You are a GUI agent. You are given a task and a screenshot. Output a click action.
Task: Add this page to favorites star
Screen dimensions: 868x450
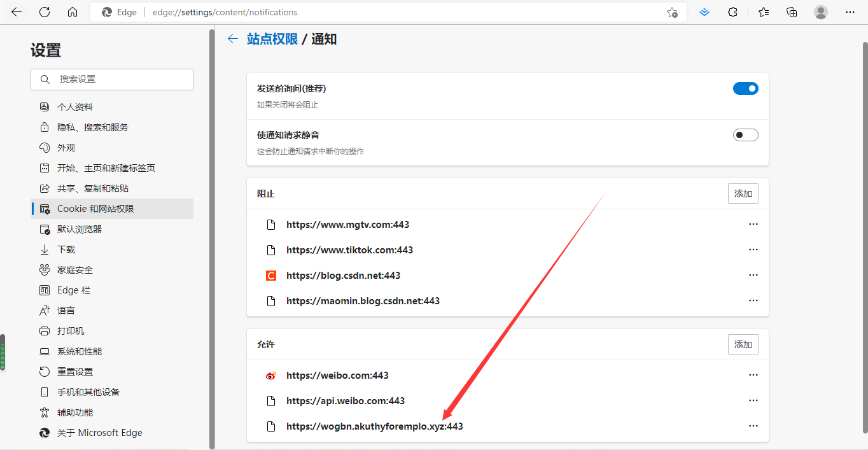[672, 12]
